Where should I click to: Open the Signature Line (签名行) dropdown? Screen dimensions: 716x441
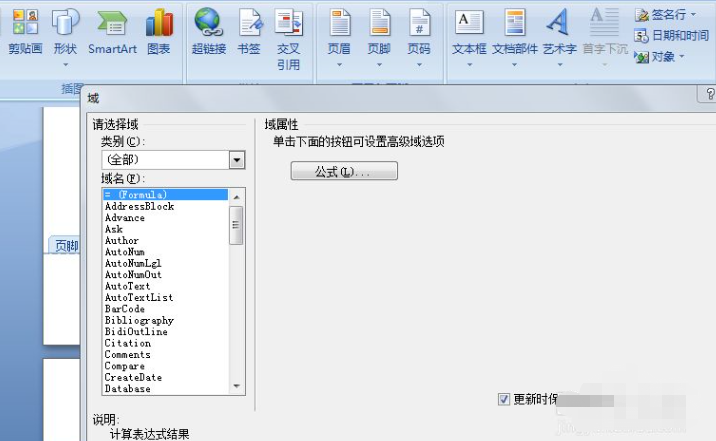666,15
